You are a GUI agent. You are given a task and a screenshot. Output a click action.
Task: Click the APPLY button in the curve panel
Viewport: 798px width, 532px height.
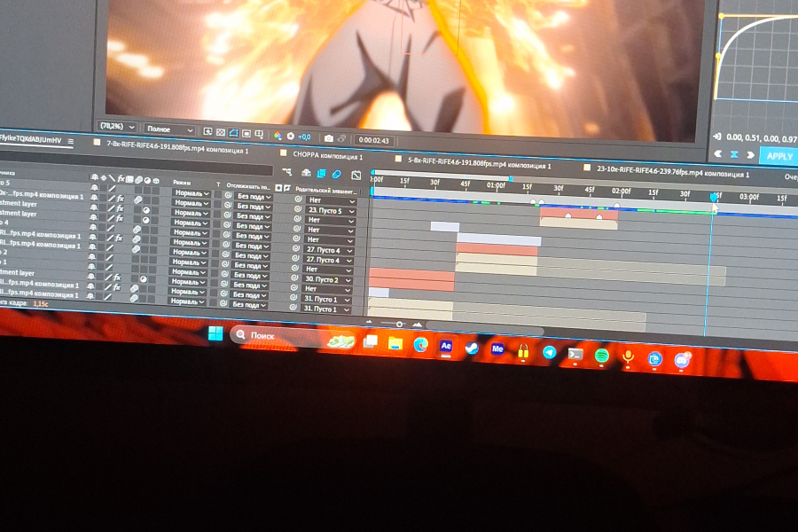pyautogui.click(x=779, y=156)
